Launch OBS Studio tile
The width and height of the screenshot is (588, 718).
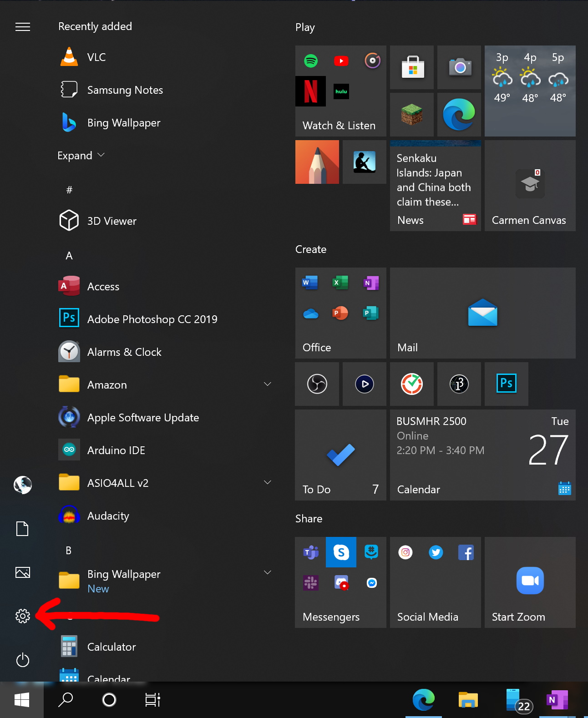point(317,384)
